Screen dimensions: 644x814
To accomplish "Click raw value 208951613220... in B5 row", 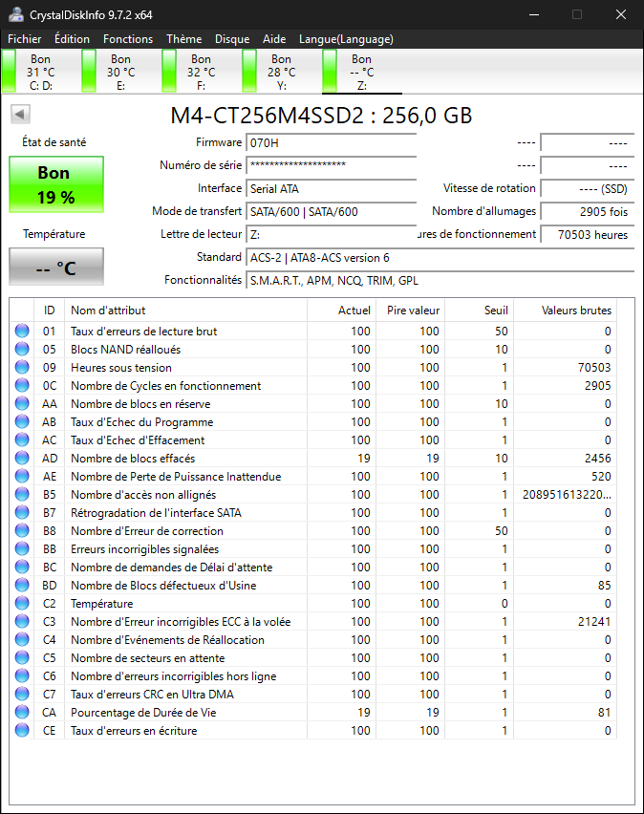I will [567, 494].
